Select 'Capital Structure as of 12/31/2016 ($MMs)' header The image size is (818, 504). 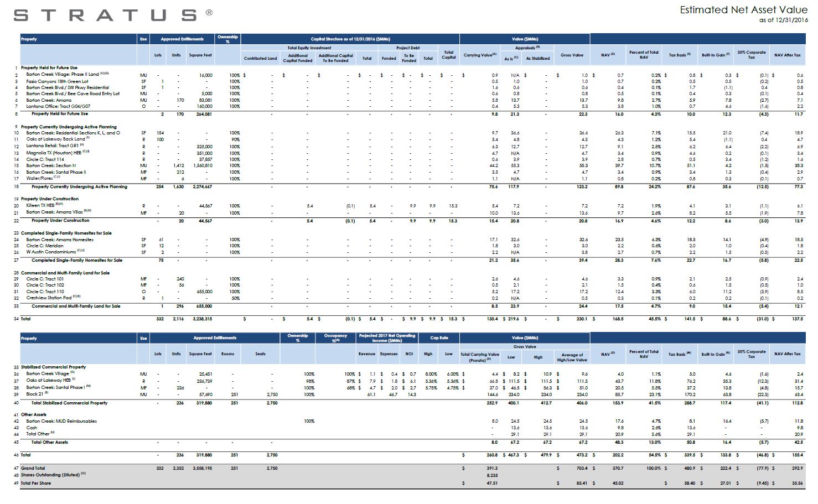point(350,39)
